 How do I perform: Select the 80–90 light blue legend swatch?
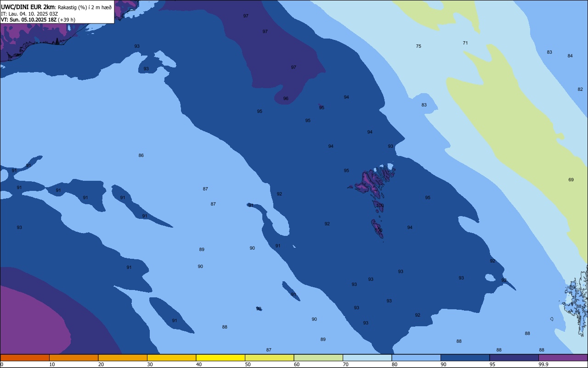coord(416,357)
